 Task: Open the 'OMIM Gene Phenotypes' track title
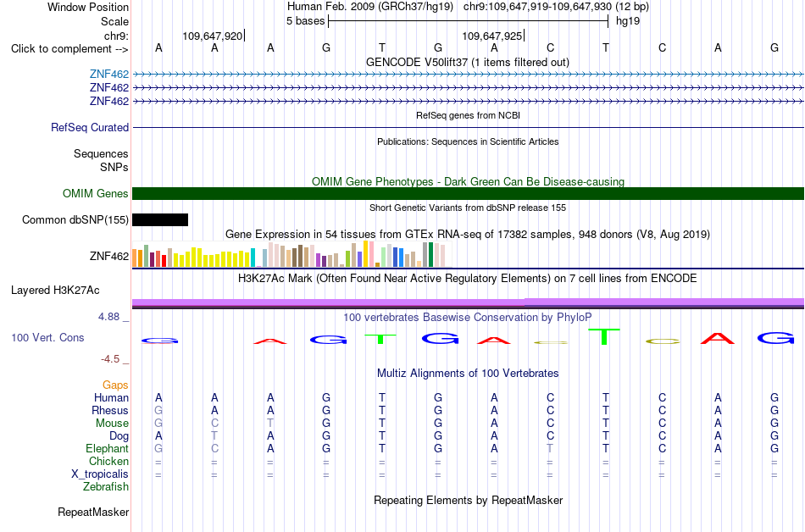[468, 181]
